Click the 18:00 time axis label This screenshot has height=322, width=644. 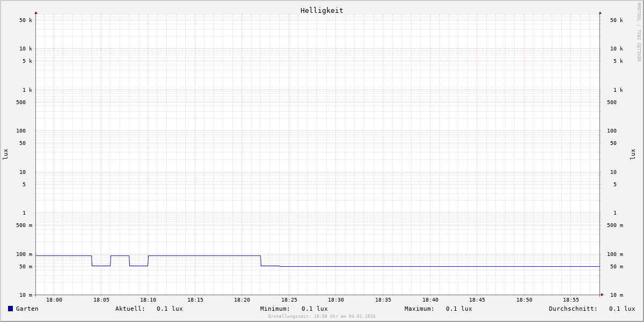(54, 300)
